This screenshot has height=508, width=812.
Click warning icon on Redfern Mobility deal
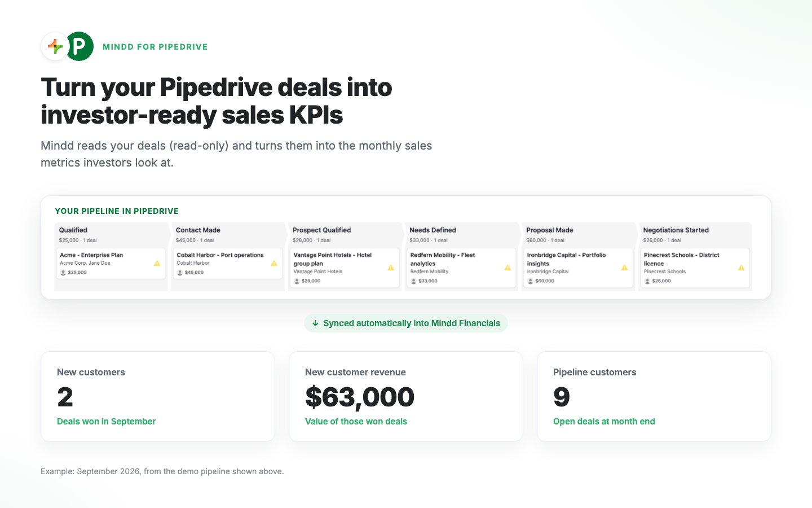507,268
